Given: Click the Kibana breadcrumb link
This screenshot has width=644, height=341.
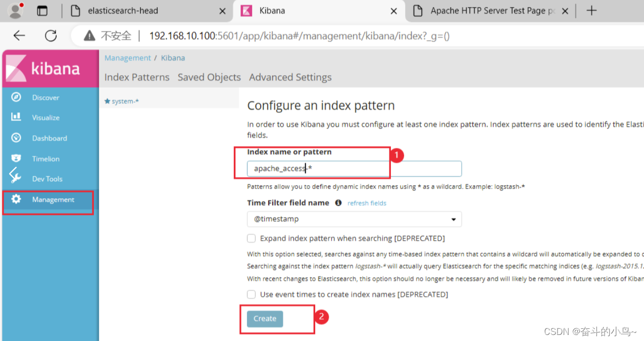Looking at the screenshot, I should pos(173,58).
